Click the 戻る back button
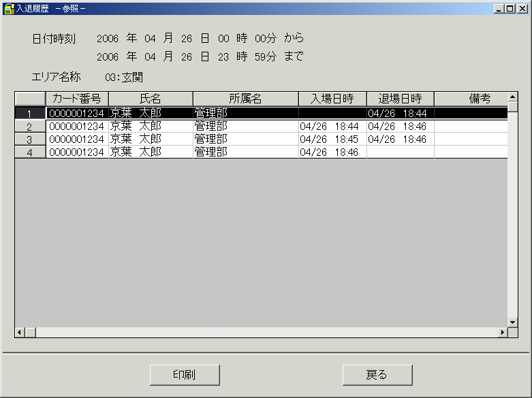The image size is (532, 398). (x=377, y=375)
